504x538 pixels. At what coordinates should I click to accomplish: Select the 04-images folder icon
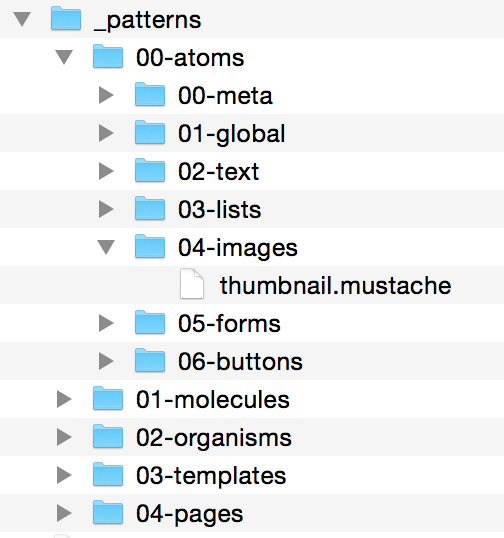150,246
